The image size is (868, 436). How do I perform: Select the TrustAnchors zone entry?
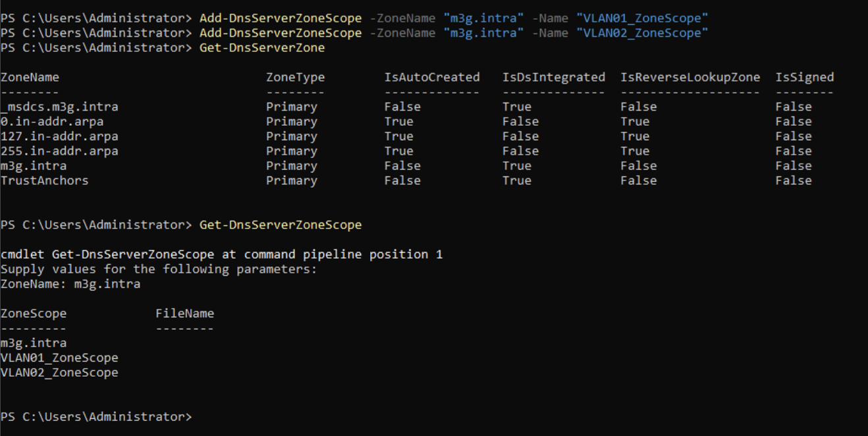44,180
